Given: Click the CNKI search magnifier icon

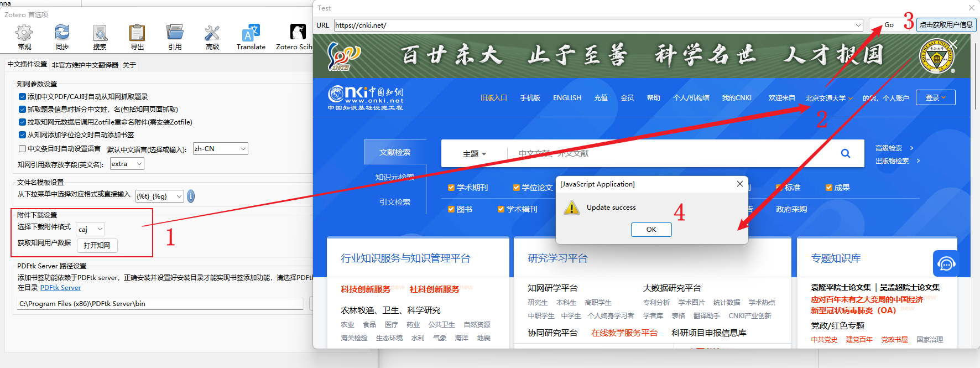Looking at the screenshot, I should tap(846, 153).
